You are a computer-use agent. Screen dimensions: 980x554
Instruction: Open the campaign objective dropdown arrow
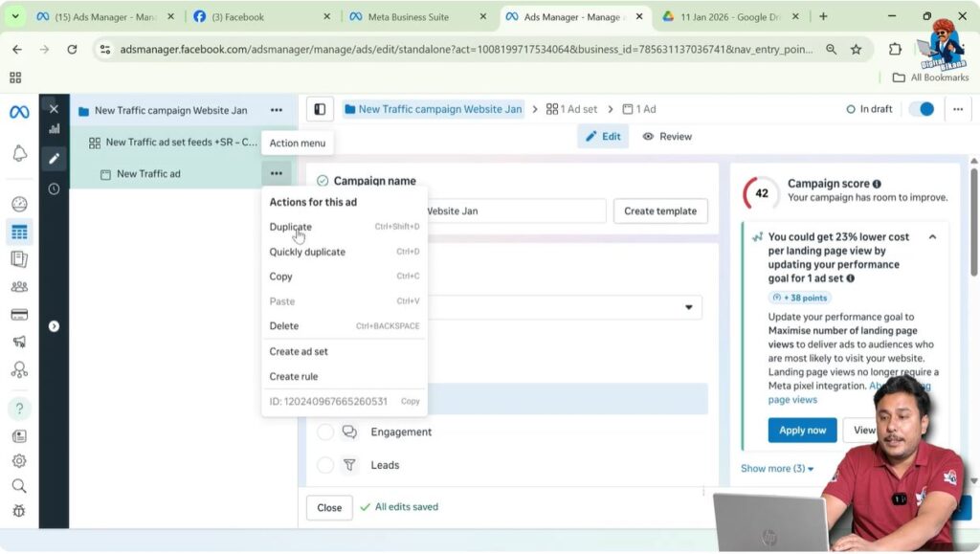tap(688, 306)
